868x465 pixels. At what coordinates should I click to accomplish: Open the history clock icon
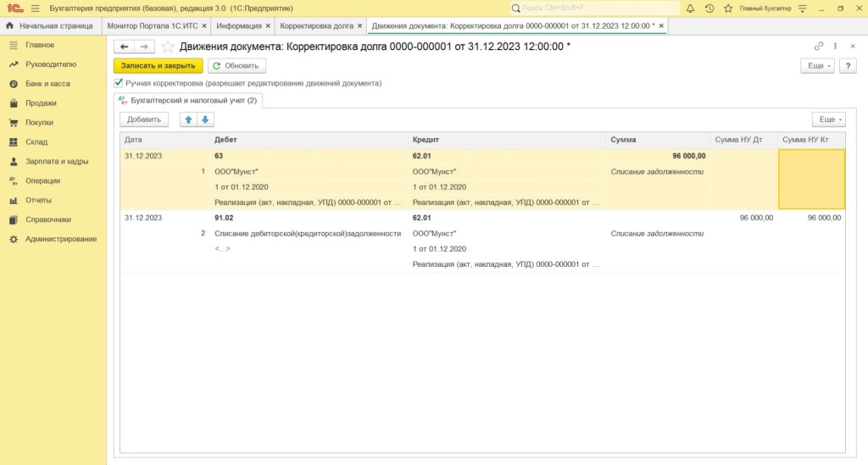click(x=709, y=8)
